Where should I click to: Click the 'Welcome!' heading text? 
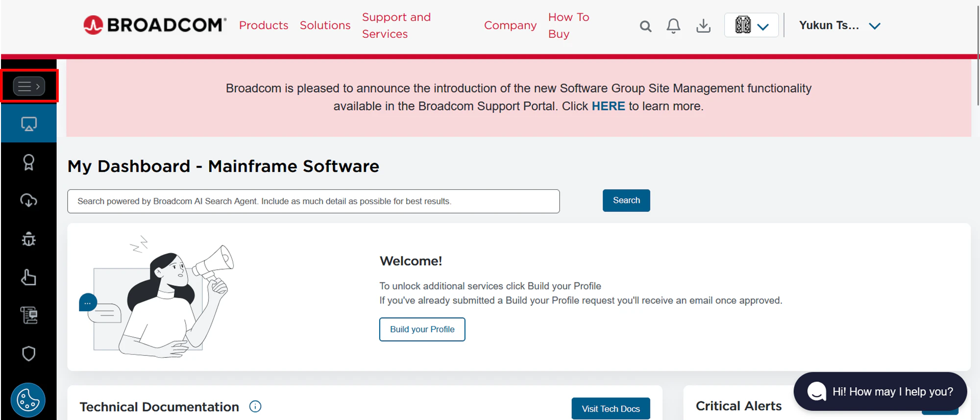coord(411,261)
